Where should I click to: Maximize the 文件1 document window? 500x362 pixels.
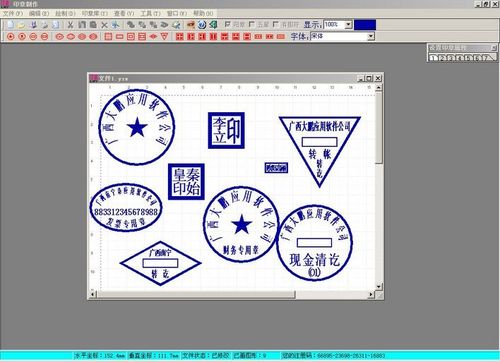click(369, 78)
